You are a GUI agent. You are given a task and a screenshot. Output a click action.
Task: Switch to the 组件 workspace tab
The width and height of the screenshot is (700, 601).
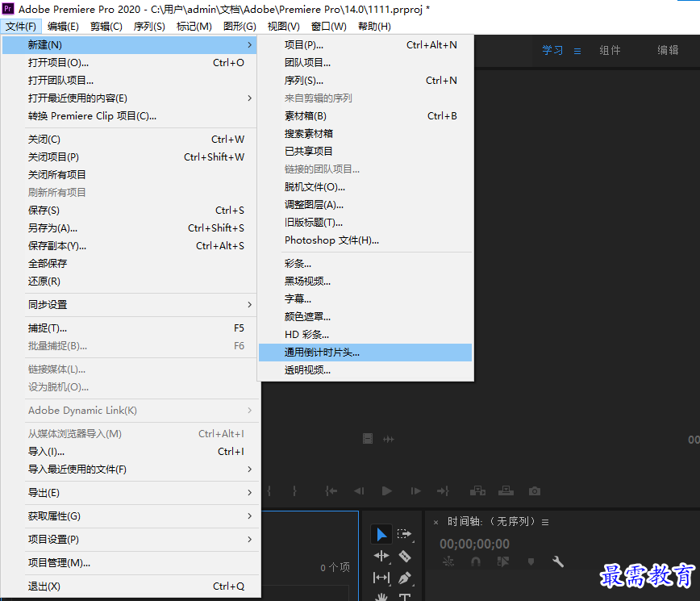[610, 50]
